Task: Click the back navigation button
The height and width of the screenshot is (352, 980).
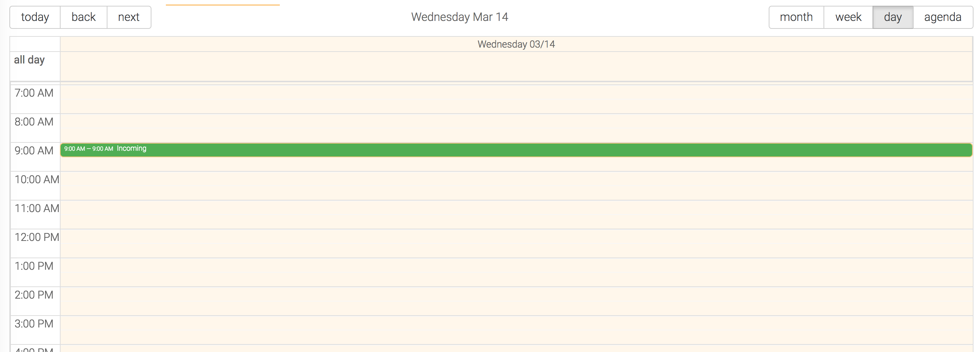Action: [83, 17]
